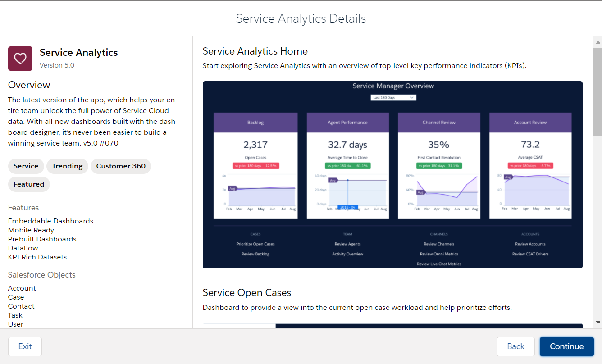Click the Service Manager Overview dashboard thumbnail
Viewport: 602px width, 364px height.
tap(392, 175)
